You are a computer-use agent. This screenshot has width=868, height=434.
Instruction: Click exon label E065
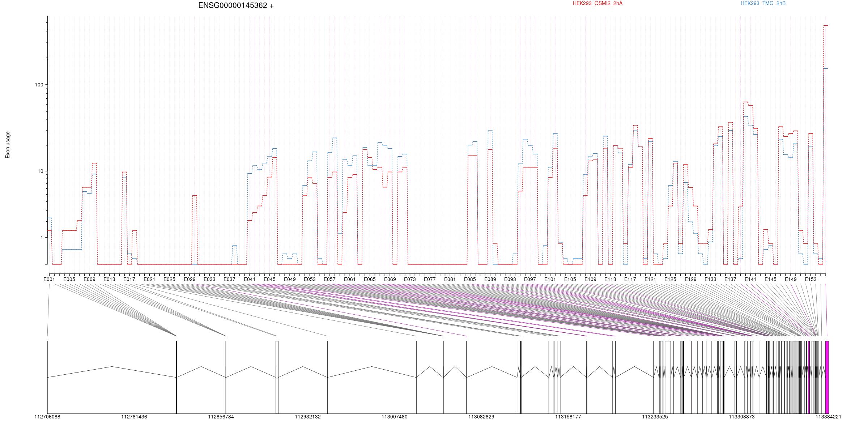tap(370, 279)
